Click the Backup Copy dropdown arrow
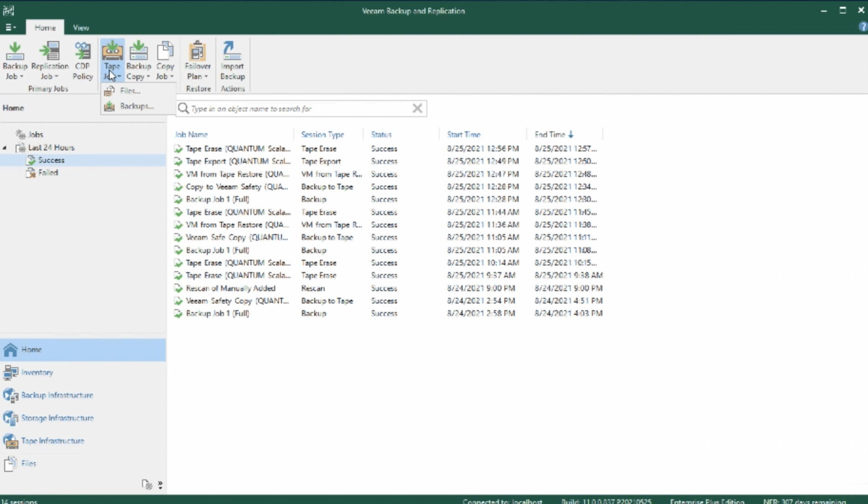The height and width of the screenshot is (504, 868). click(148, 77)
